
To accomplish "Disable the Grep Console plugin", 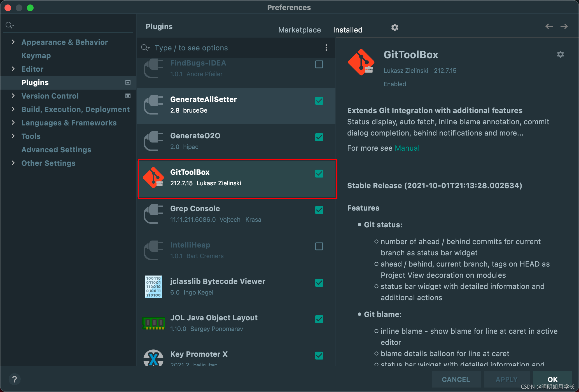I will coord(319,210).
